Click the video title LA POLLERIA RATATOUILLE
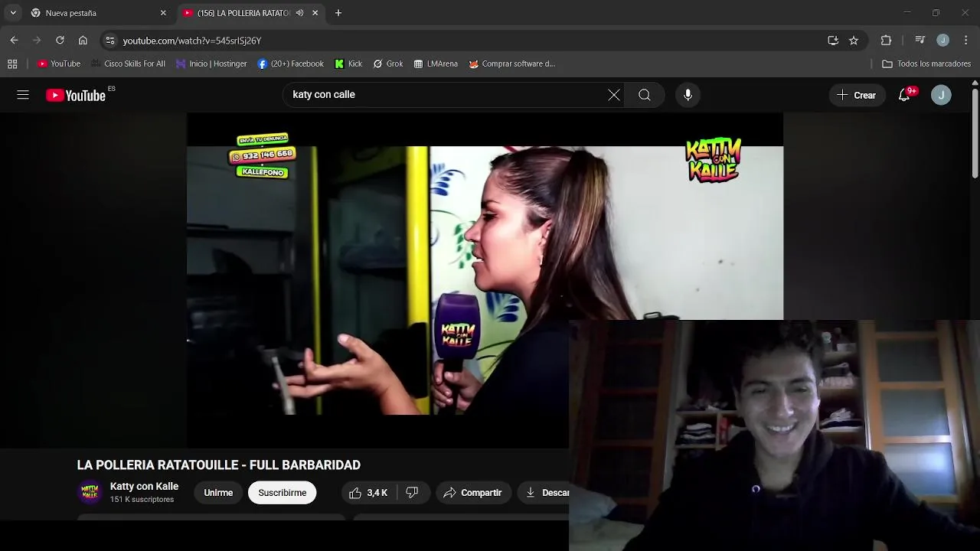This screenshot has width=980, height=551. [x=219, y=465]
